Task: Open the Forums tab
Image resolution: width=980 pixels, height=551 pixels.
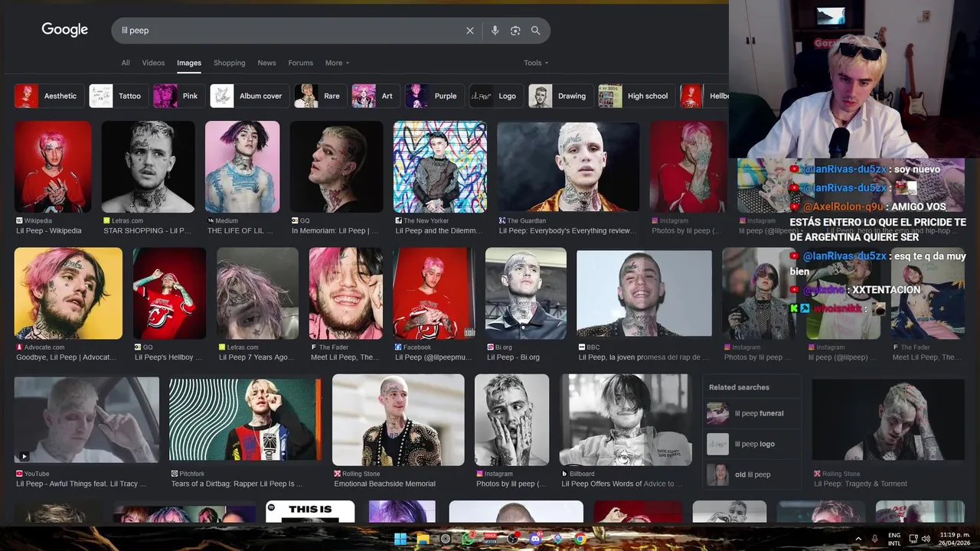Action: pos(300,63)
